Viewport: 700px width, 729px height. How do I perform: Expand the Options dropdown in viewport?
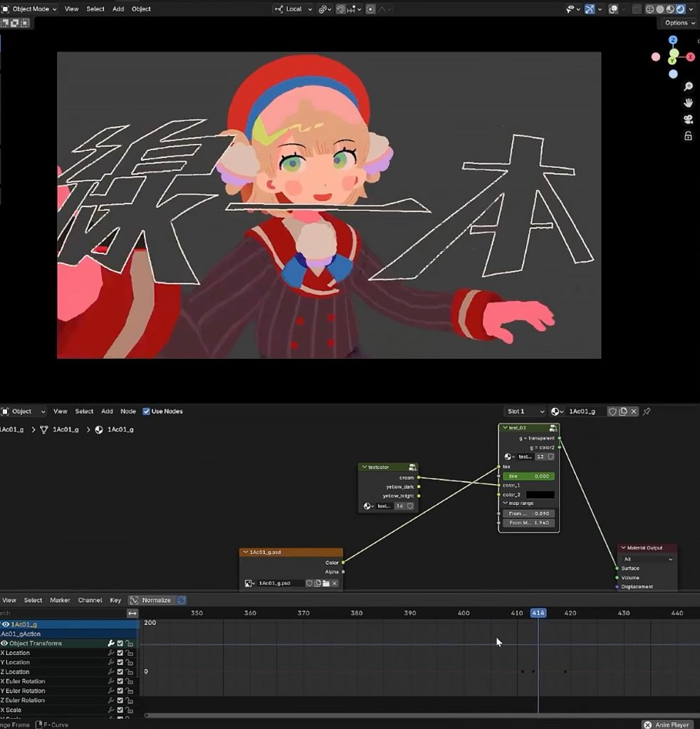[x=679, y=23]
